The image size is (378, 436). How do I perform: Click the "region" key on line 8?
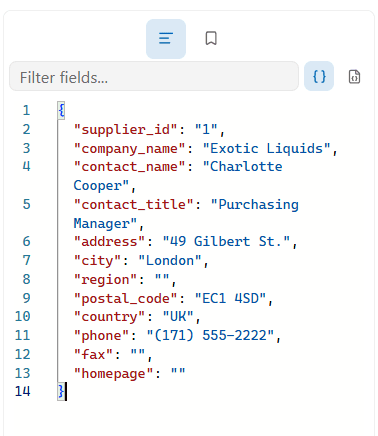105,280
